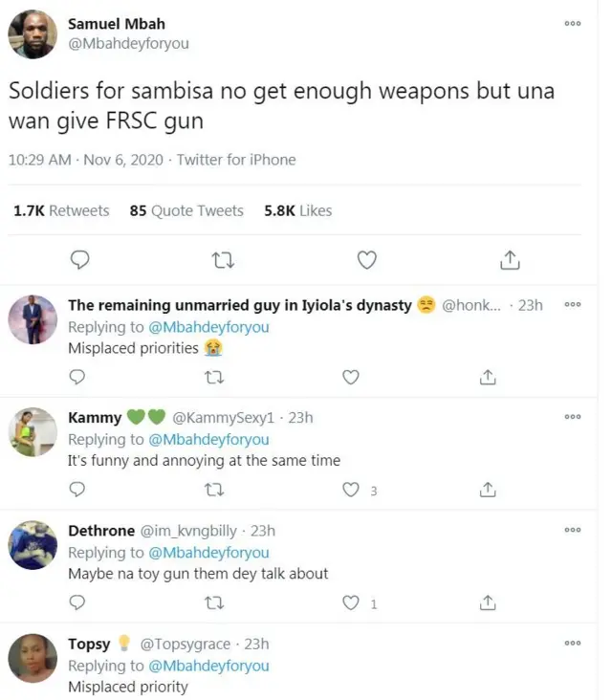Retweet Dethrone's toy gun reply
This screenshot has height=700, width=612.
pyautogui.click(x=215, y=602)
